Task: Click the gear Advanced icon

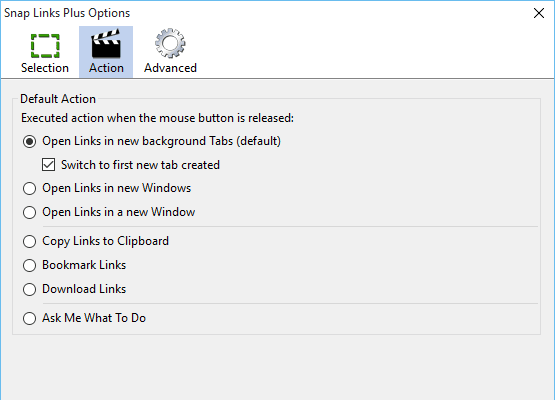Action: pos(170,43)
